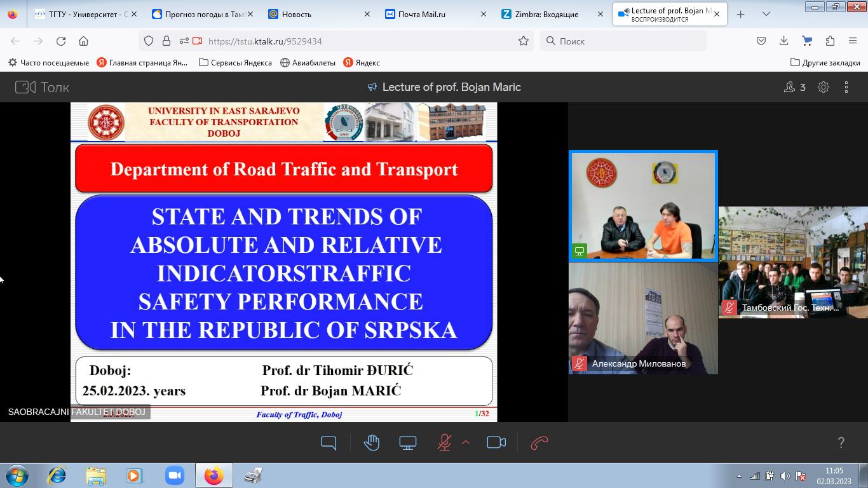This screenshot has width=868, height=488.
Task: Open Zoom from taskbar
Action: pyautogui.click(x=174, y=475)
